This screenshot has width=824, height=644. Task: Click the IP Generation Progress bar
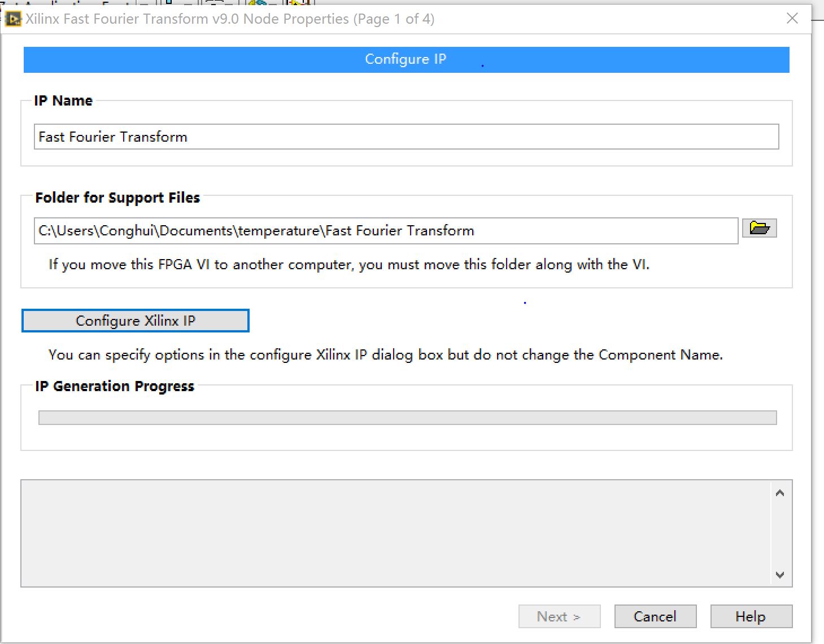407,418
